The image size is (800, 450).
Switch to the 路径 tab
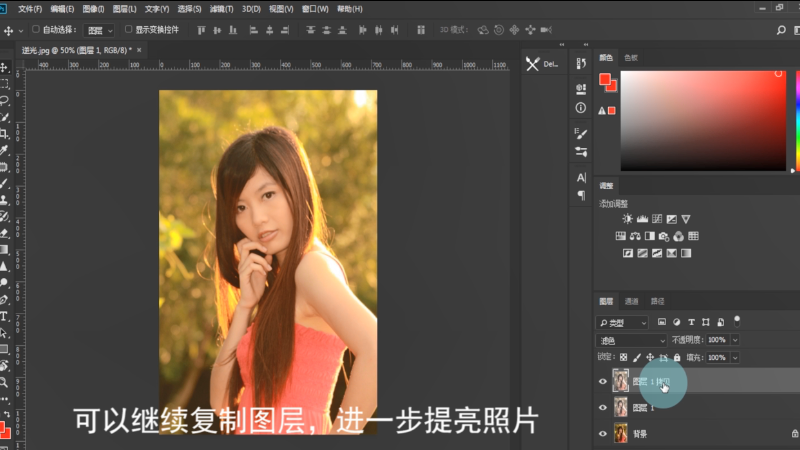point(657,302)
